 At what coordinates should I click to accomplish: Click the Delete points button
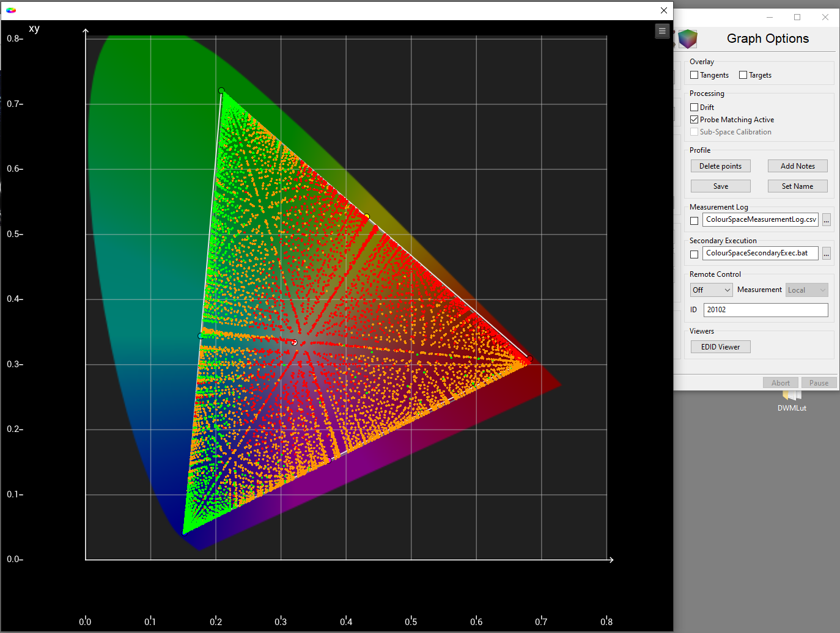coord(720,166)
